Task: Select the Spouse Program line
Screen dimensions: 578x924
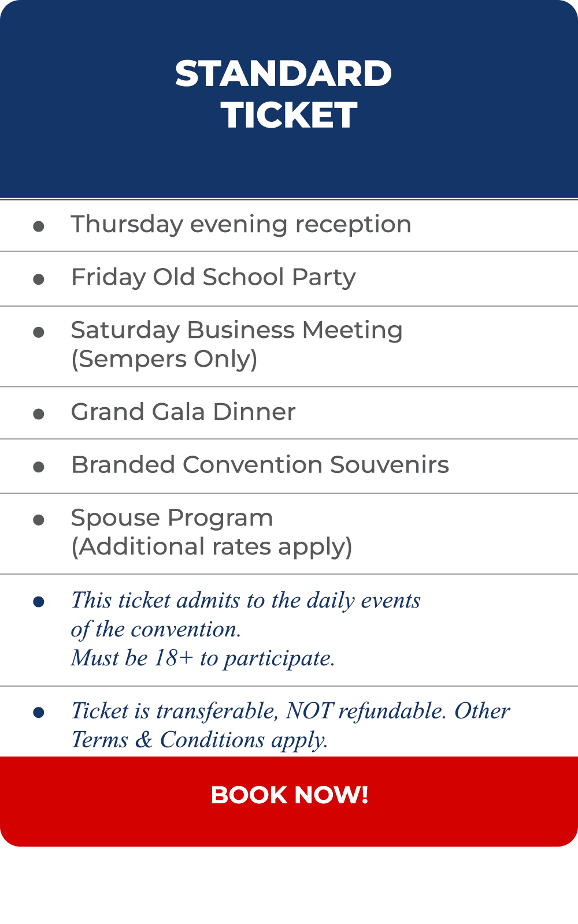Action: (172, 518)
